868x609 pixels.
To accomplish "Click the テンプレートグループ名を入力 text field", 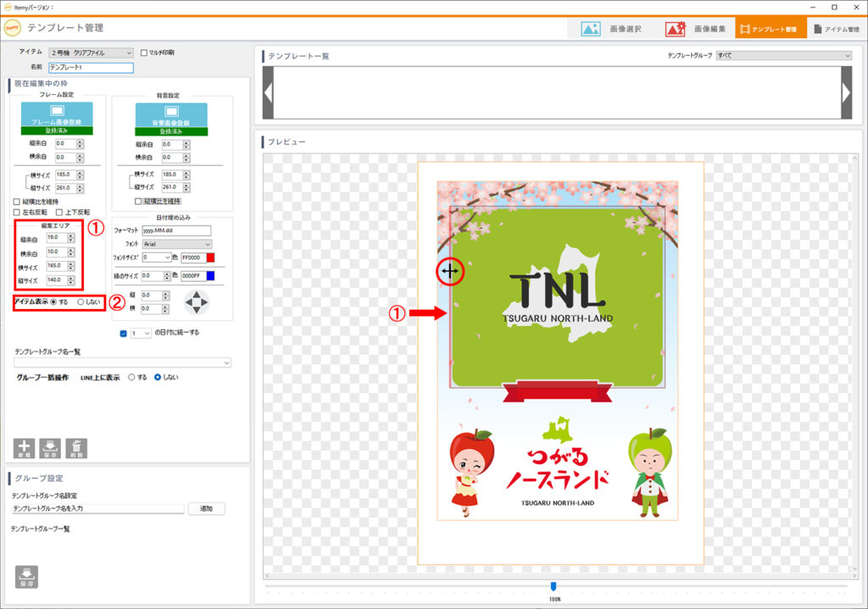I will [x=97, y=509].
